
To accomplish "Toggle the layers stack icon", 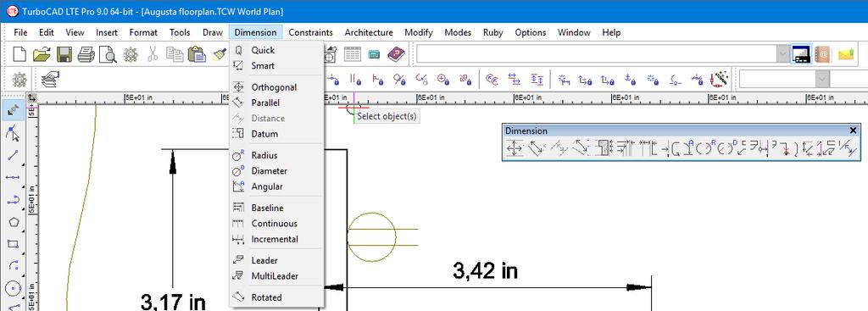I will pyautogui.click(x=50, y=80).
